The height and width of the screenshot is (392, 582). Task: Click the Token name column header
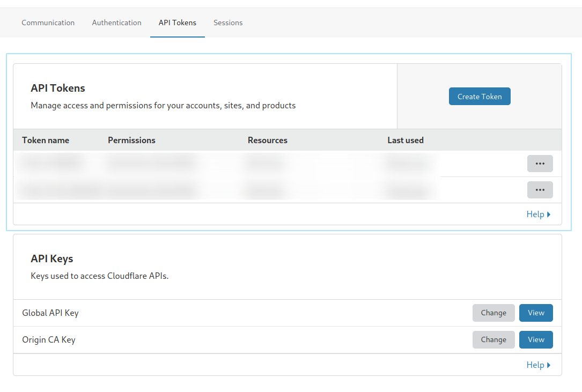pos(46,140)
